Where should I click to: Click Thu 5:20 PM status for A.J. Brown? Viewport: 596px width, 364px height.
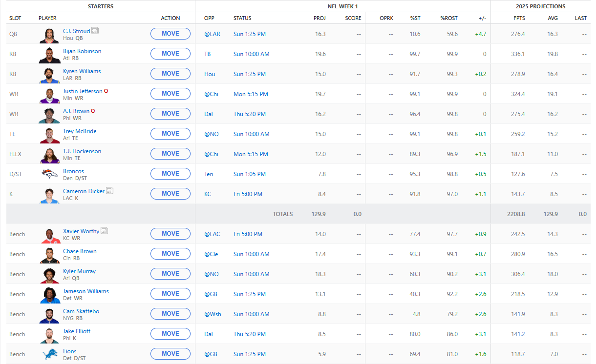pyautogui.click(x=250, y=114)
